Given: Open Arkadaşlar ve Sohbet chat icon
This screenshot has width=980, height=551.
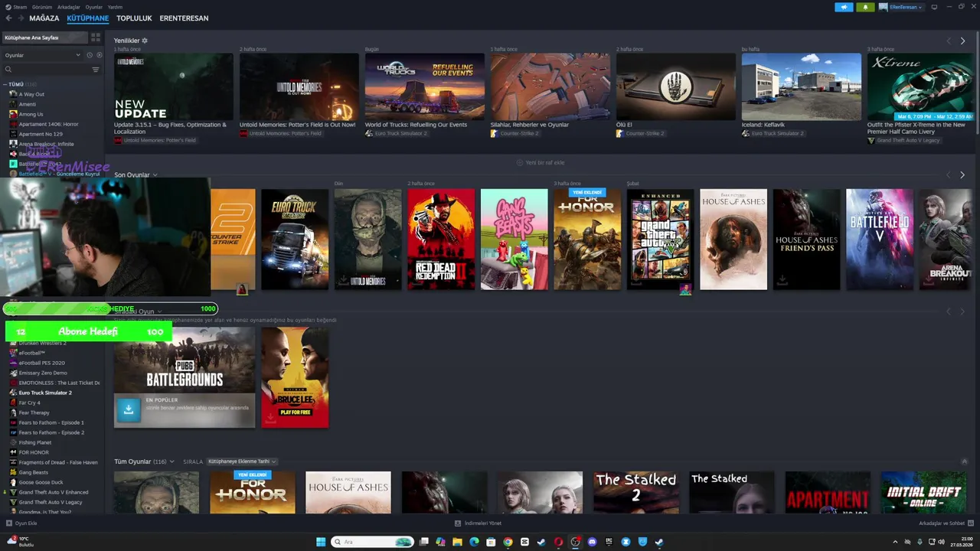Looking at the screenshot, I should click(971, 523).
